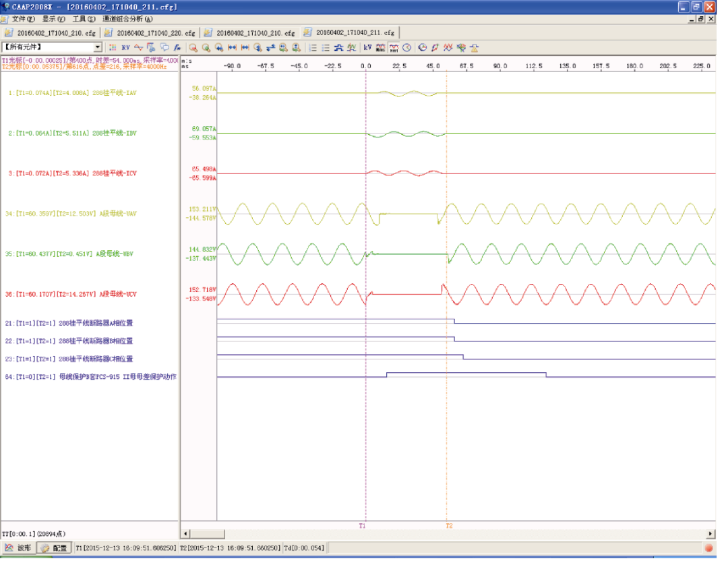The height and width of the screenshot is (565, 728).
Task: Click the magnifier with vertical arrow icon
Action: [x=257, y=48]
